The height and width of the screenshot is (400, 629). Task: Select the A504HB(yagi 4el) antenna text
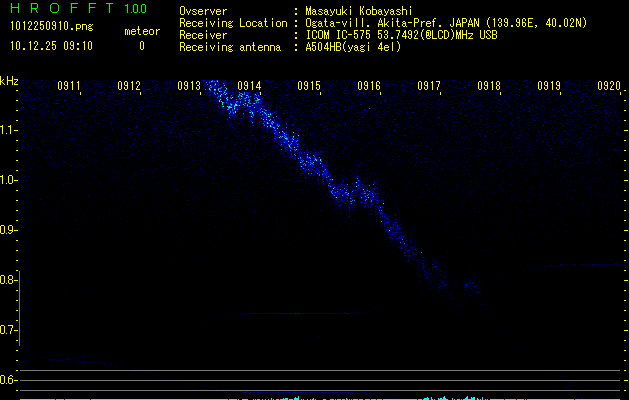(353, 47)
